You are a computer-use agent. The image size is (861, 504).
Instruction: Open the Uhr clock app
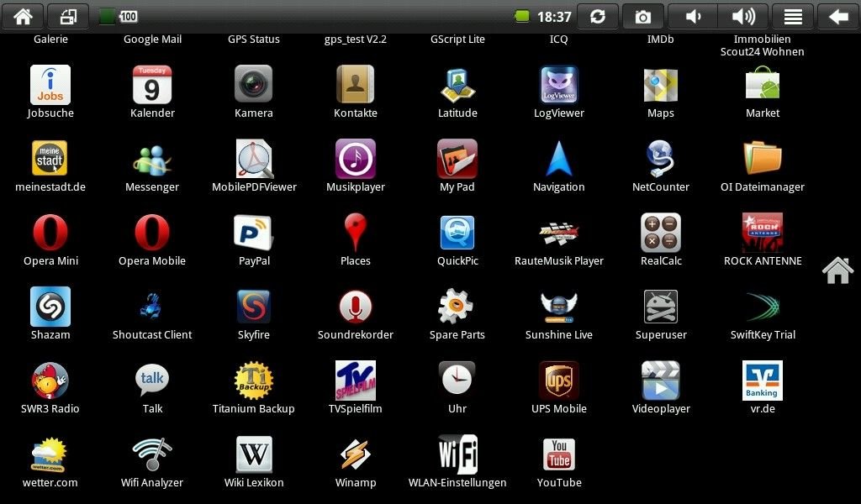(x=457, y=387)
